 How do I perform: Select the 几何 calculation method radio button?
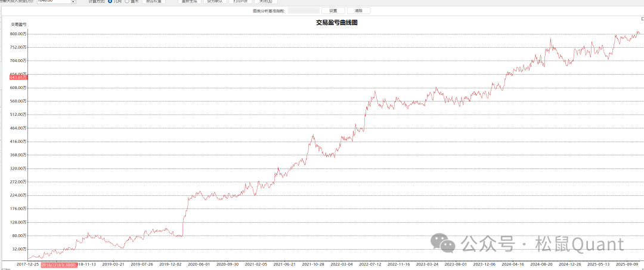(110, 2)
